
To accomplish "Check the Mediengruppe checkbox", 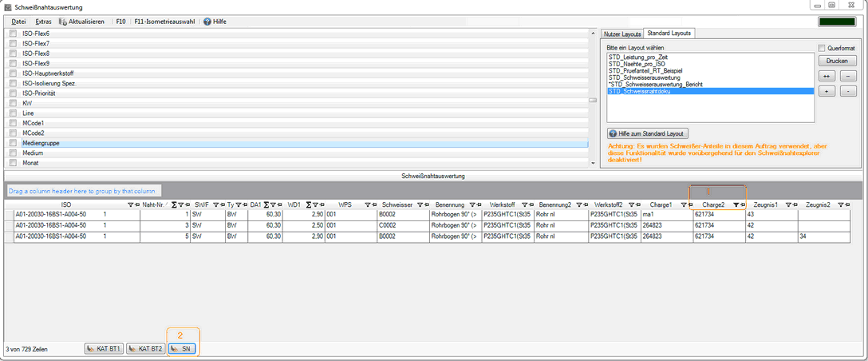I will pyautogui.click(x=13, y=143).
